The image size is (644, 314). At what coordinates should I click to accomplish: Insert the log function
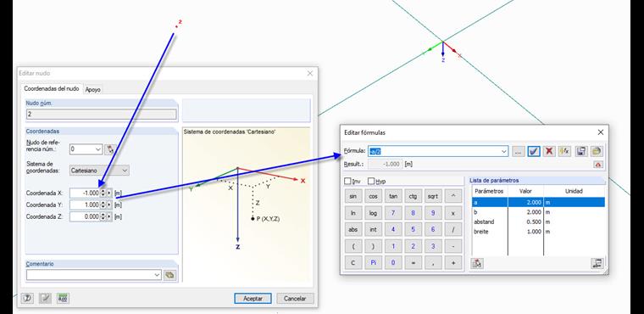point(373,213)
